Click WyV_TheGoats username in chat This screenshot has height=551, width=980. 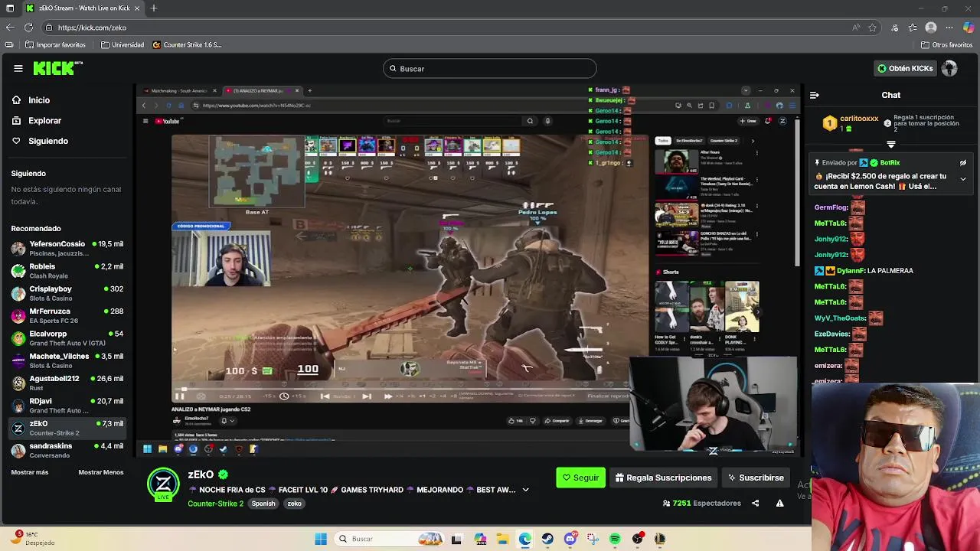(840, 318)
